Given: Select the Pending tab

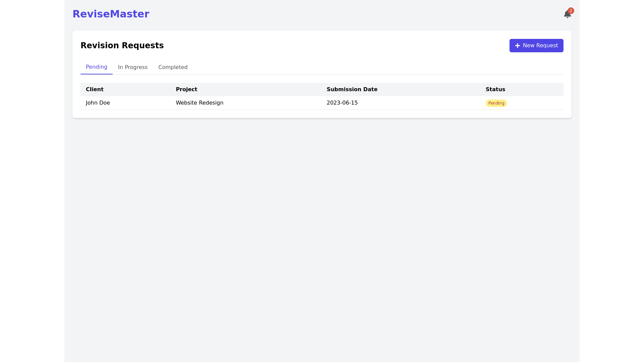Looking at the screenshot, I should point(96,67).
